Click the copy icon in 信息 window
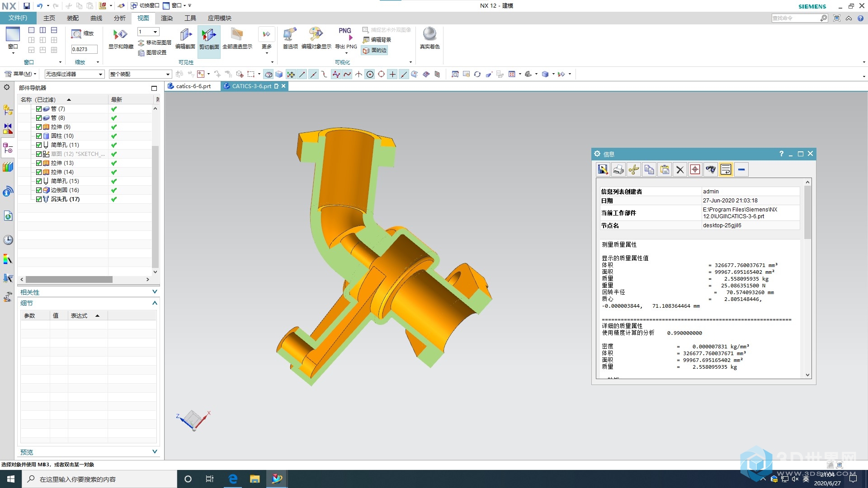This screenshot has height=488, width=868. pos(649,169)
